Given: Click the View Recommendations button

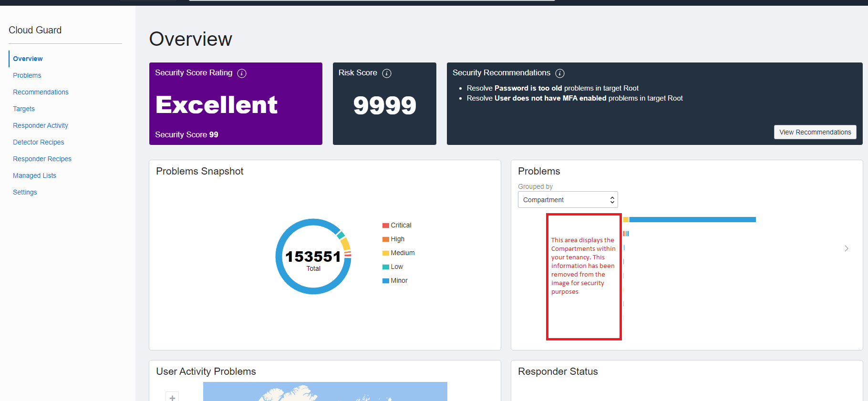Looking at the screenshot, I should [x=815, y=132].
